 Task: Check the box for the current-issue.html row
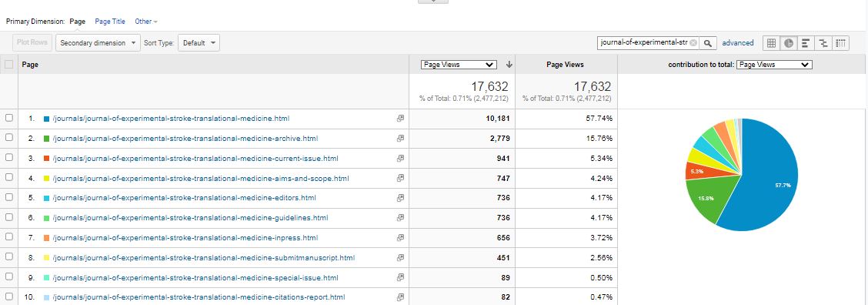coord(9,157)
